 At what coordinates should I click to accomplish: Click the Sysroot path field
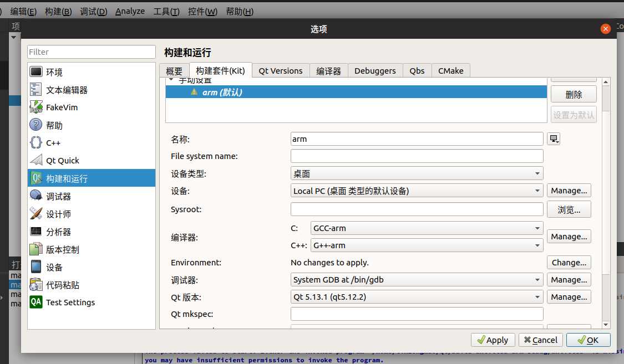click(x=417, y=209)
